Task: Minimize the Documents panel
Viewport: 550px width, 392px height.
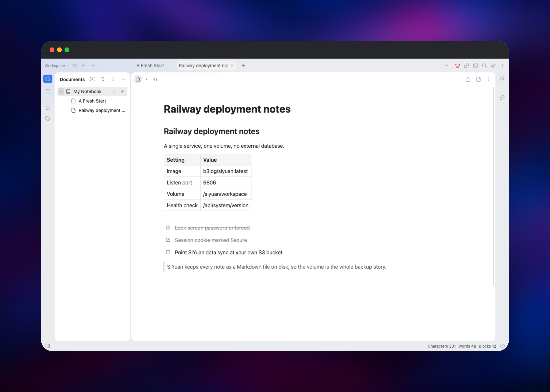Action: [123, 79]
